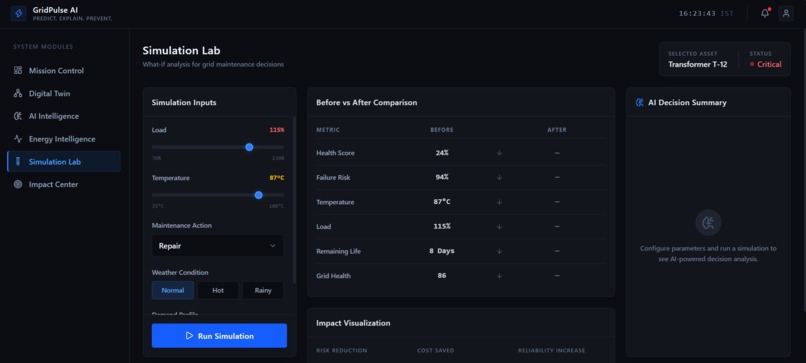Click the 16:23:43 IST clock

click(x=706, y=13)
